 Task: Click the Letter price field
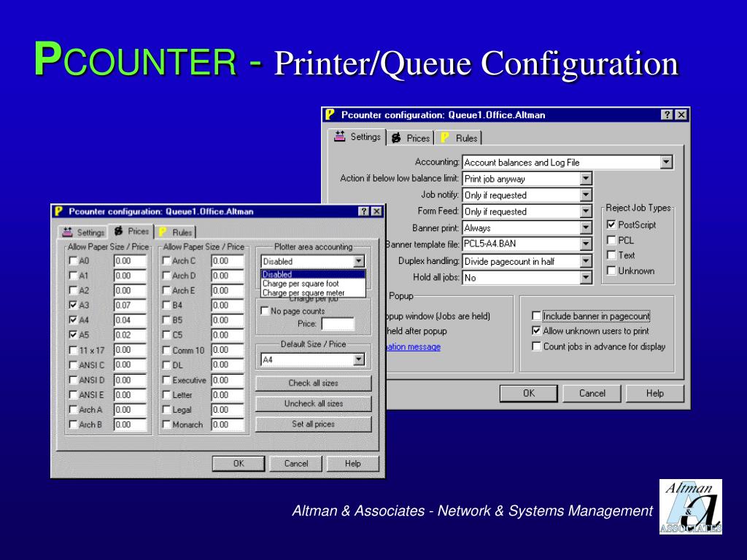click(228, 394)
